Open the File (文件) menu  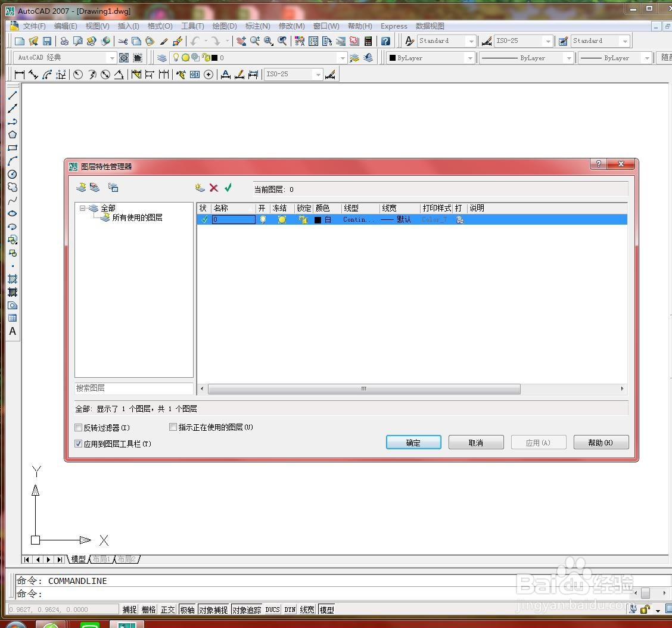pos(34,26)
